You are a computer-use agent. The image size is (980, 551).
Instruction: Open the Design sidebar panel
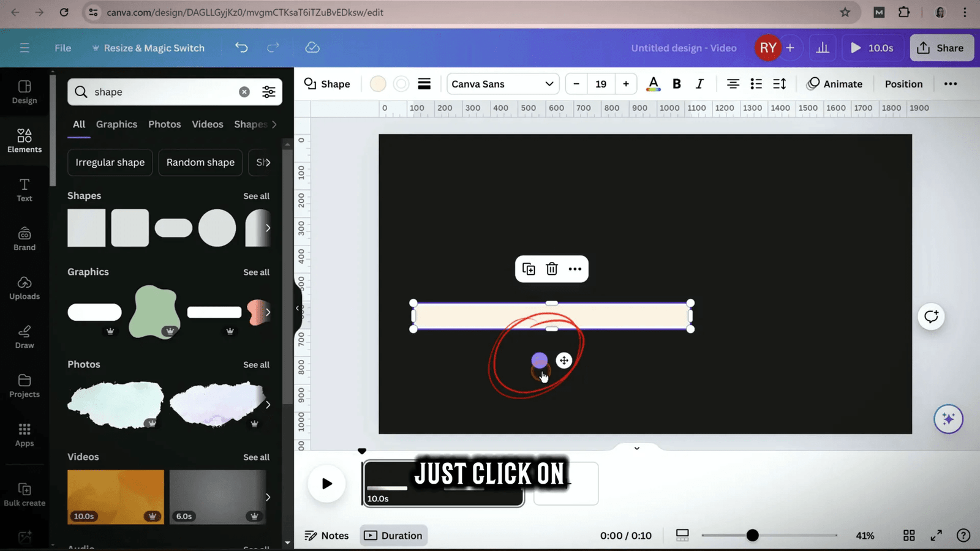(24, 92)
